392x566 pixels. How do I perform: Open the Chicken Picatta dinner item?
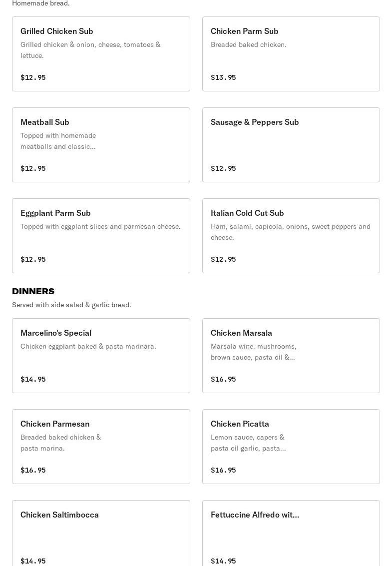[291, 447]
